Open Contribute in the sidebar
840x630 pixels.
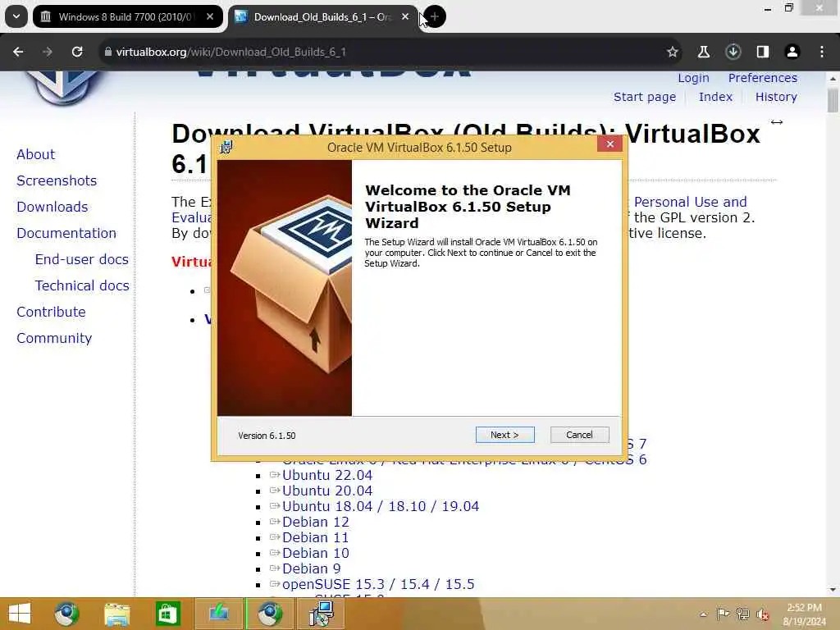pos(51,312)
